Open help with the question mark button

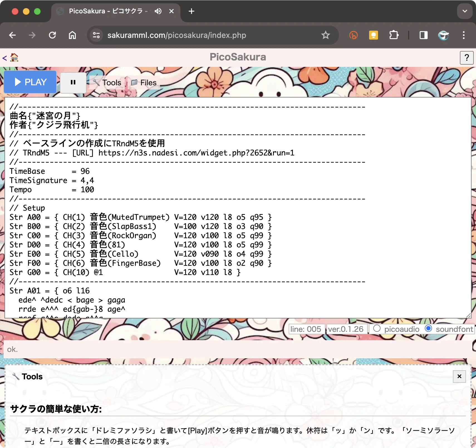tap(467, 58)
